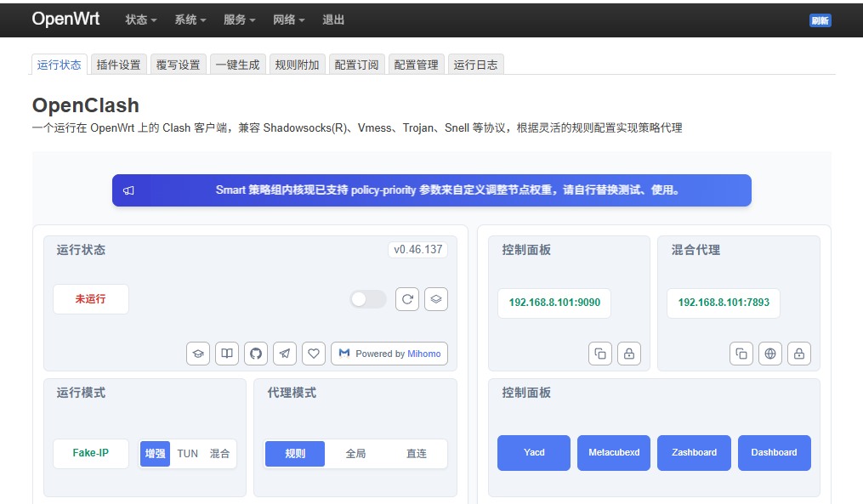Click the OpenWrt logo
Screen dimensions: 863x504
point(65,19)
